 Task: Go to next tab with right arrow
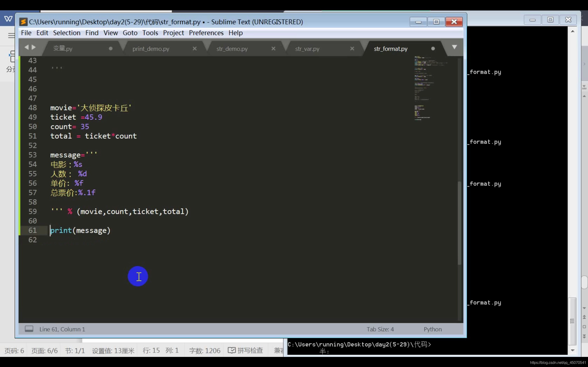[34, 47]
